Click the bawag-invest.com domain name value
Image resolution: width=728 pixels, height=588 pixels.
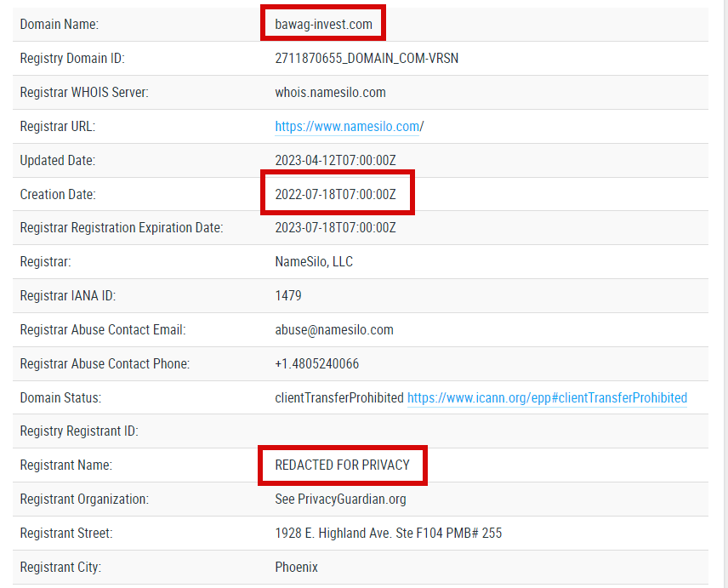click(323, 25)
